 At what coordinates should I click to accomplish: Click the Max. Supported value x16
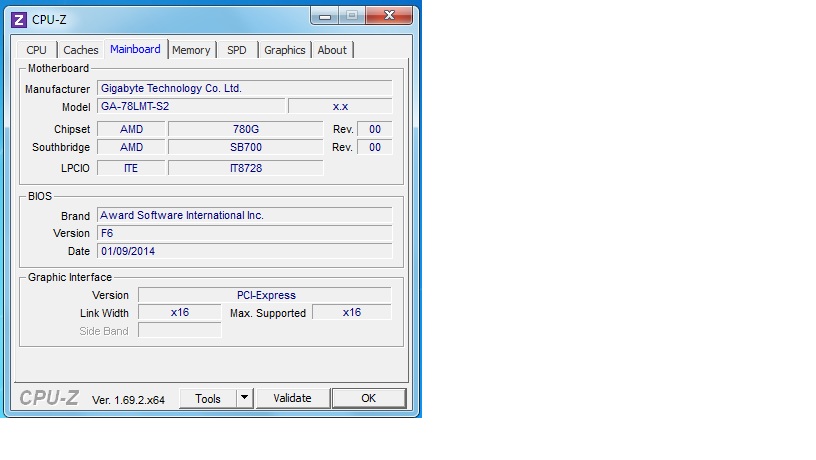click(352, 312)
